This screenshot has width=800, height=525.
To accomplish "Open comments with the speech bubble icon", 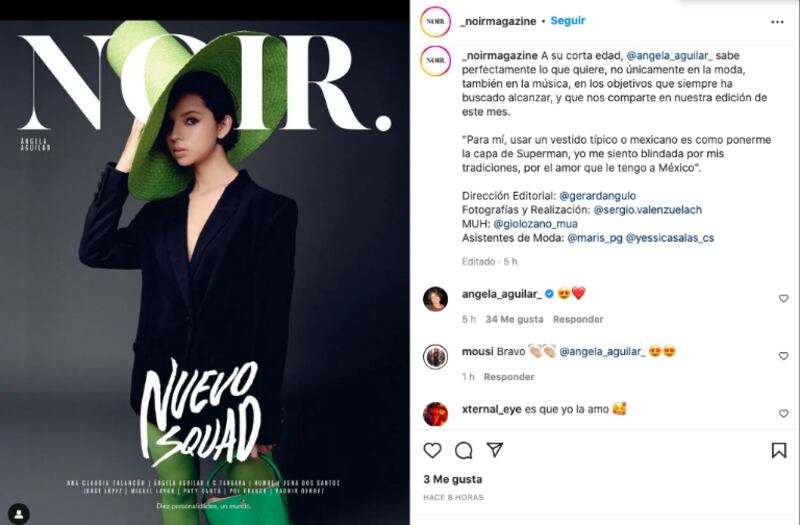I will click(x=463, y=451).
